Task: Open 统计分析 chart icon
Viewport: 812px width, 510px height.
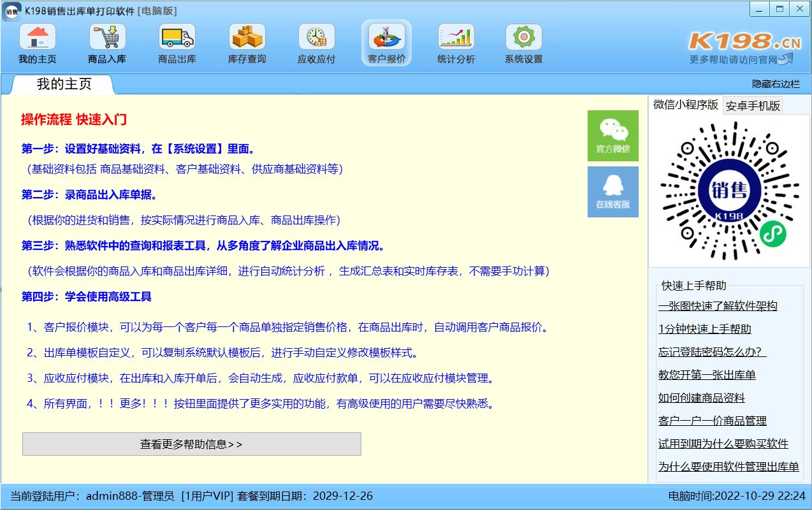Action: coord(456,44)
